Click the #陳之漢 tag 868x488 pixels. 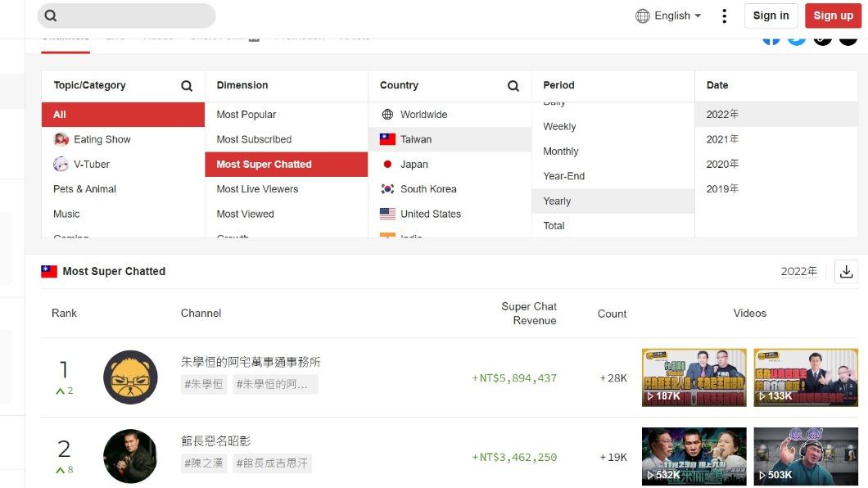point(203,463)
